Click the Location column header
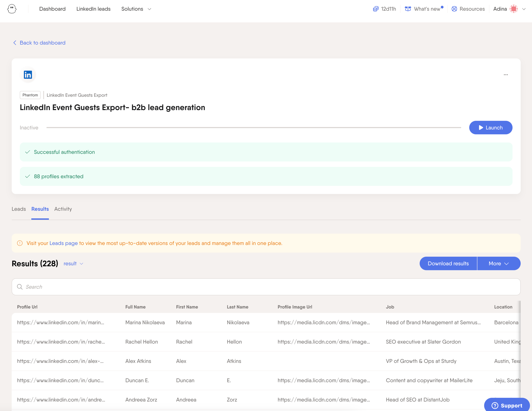The width and height of the screenshot is (532, 411). (x=503, y=307)
